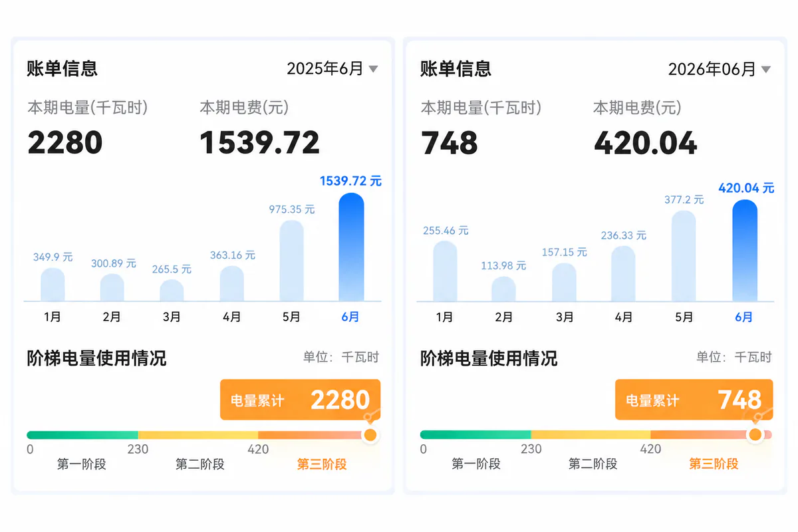The width and height of the screenshot is (798, 532).
Task: Click the 本期电费 value 420.04
Action: point(646,142)
